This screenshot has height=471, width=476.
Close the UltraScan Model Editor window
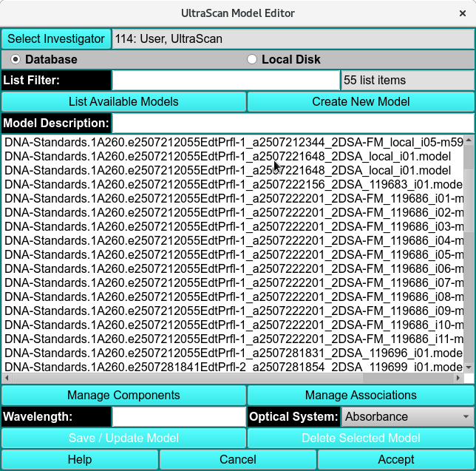[x=462, y=13]
